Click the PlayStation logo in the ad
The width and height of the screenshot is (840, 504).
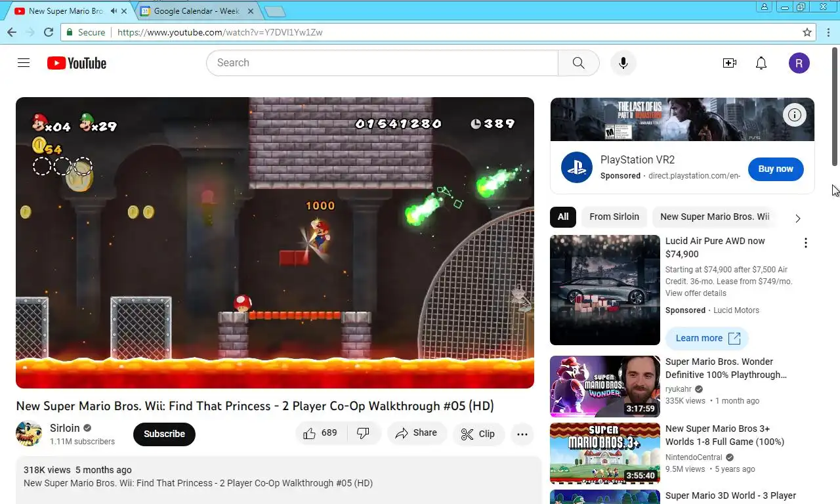pos(577,167)
